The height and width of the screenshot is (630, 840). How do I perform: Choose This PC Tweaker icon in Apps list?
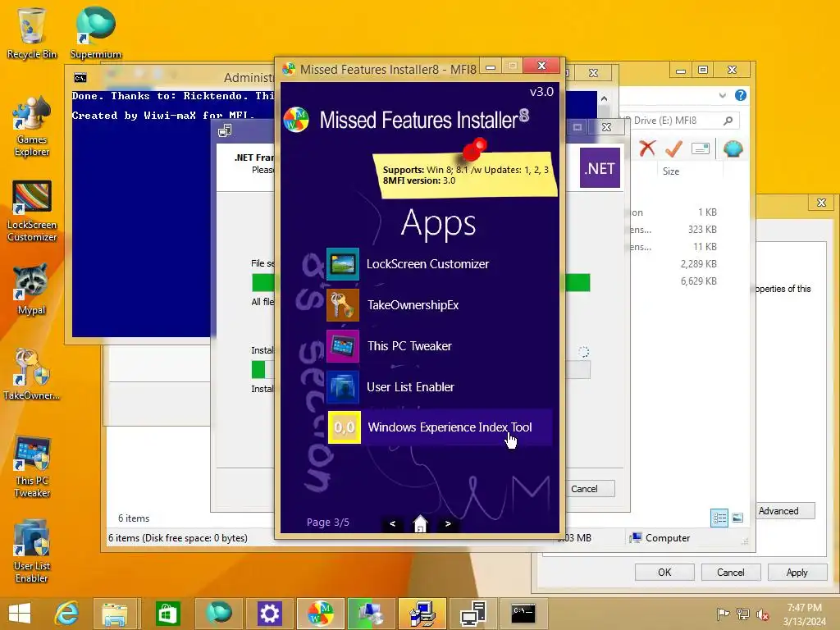[343, 346]
